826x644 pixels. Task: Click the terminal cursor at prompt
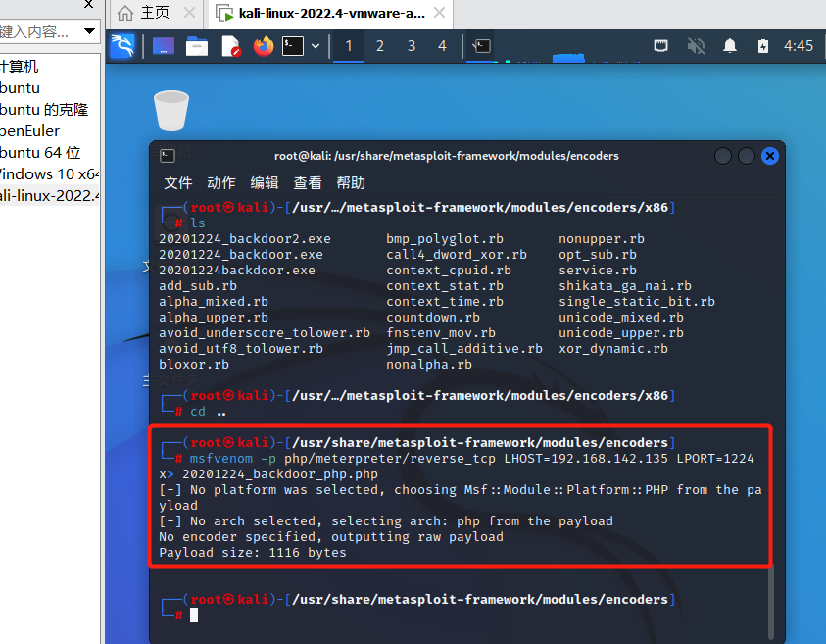[194, 615]
